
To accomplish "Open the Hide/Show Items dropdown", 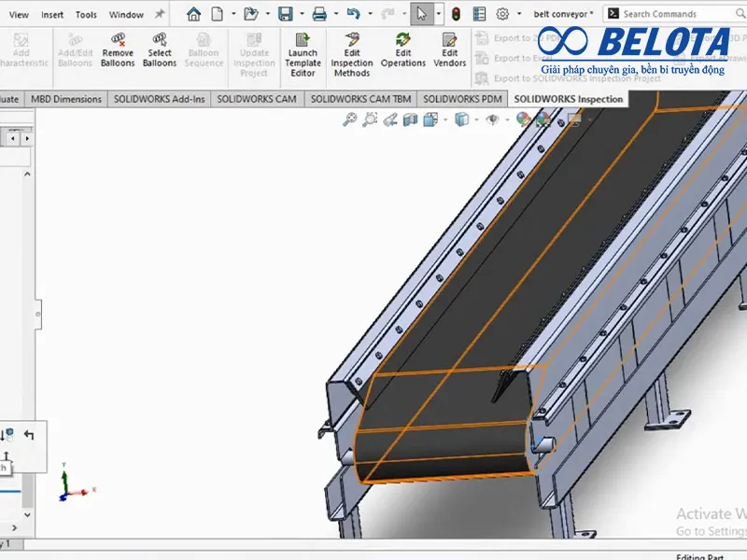I will tap(490, 119).
